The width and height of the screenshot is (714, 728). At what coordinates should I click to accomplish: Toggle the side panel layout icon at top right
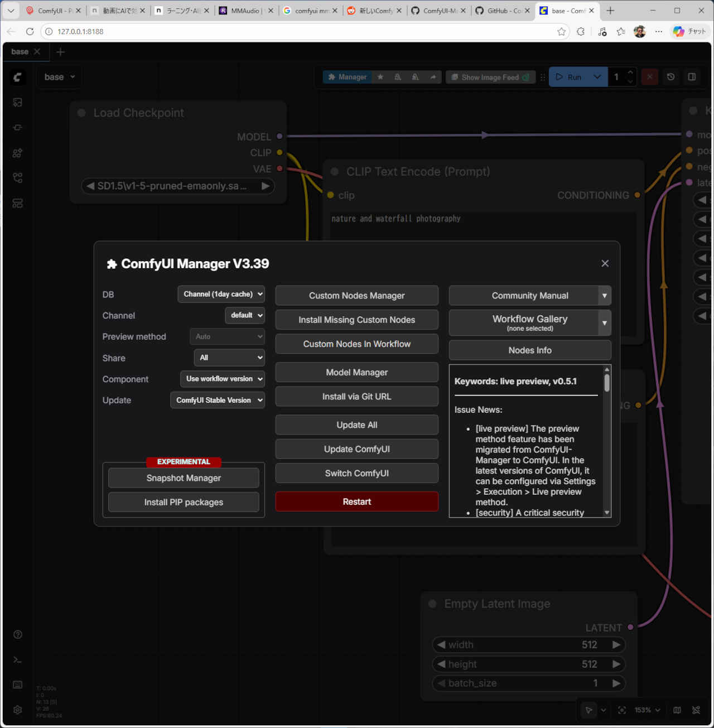[x=692, y=77]
